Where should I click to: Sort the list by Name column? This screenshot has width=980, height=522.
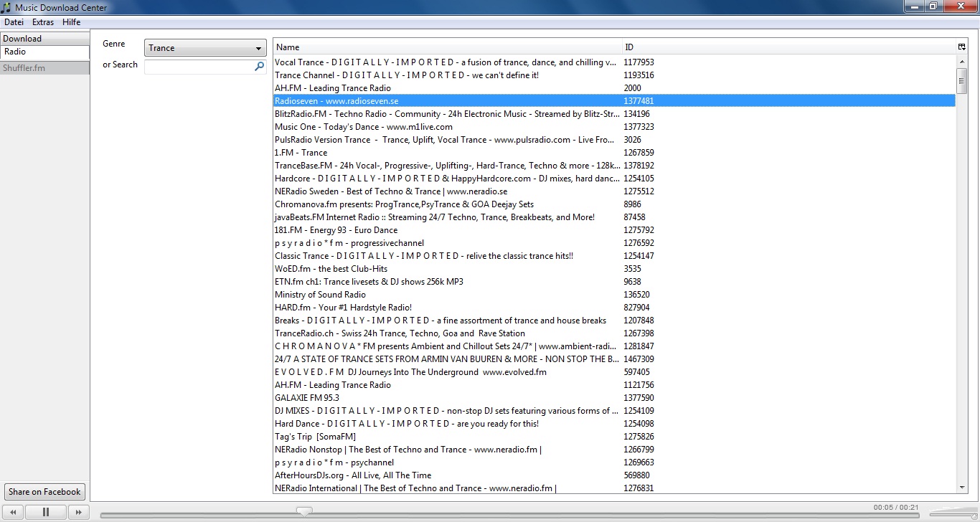point(448,47)
